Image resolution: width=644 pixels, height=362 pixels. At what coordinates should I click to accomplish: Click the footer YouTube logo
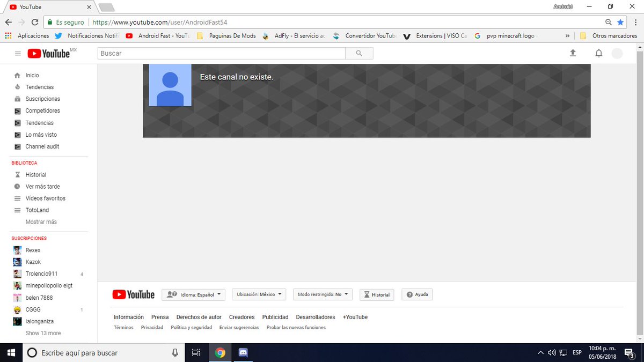coord(134,294)
